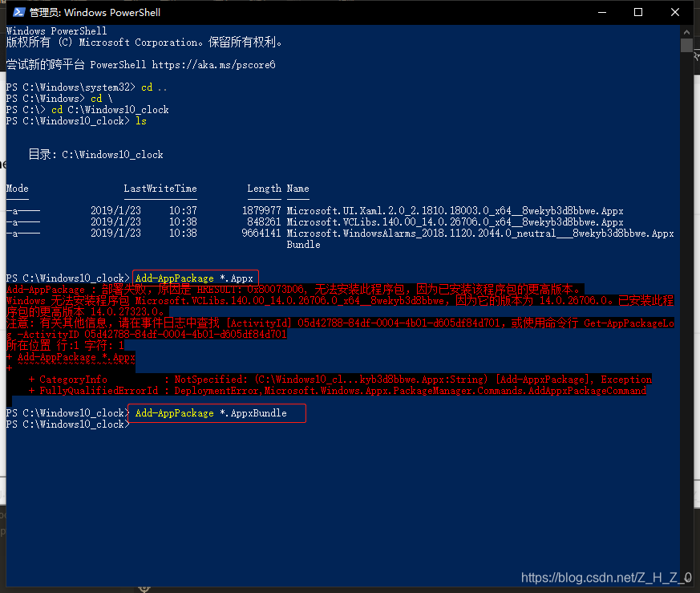Screen dimensions: 700x593
Task: Click the last empty PS C:\Windows10_clock> prompt
Action: click(x=68, y=424)
